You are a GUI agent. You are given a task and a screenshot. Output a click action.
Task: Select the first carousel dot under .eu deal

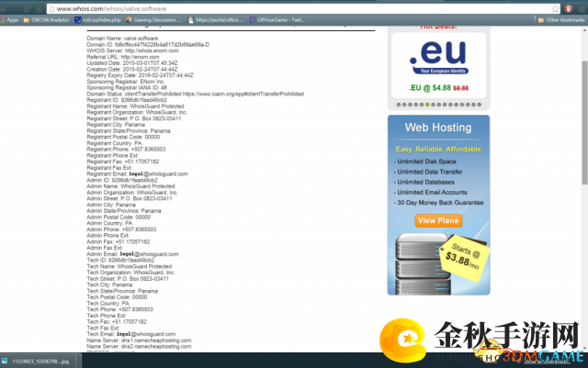[x=398, y=105]
